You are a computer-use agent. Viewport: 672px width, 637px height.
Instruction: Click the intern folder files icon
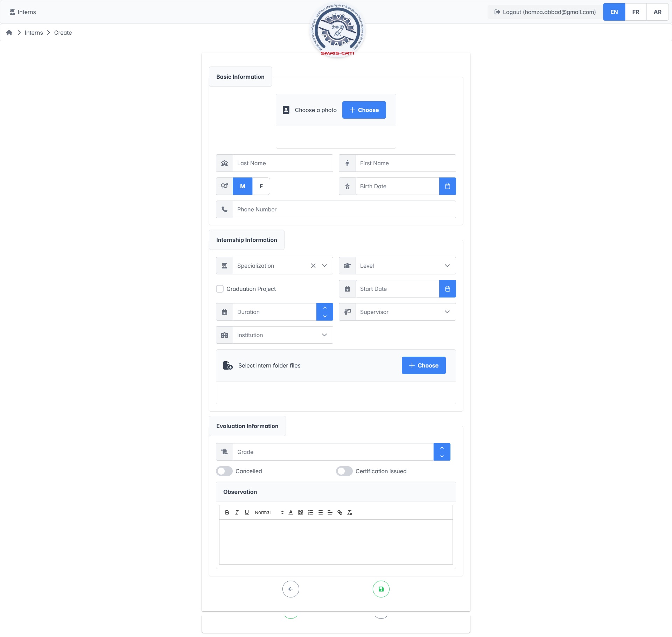pyautogui.click(x=228, y=365)
